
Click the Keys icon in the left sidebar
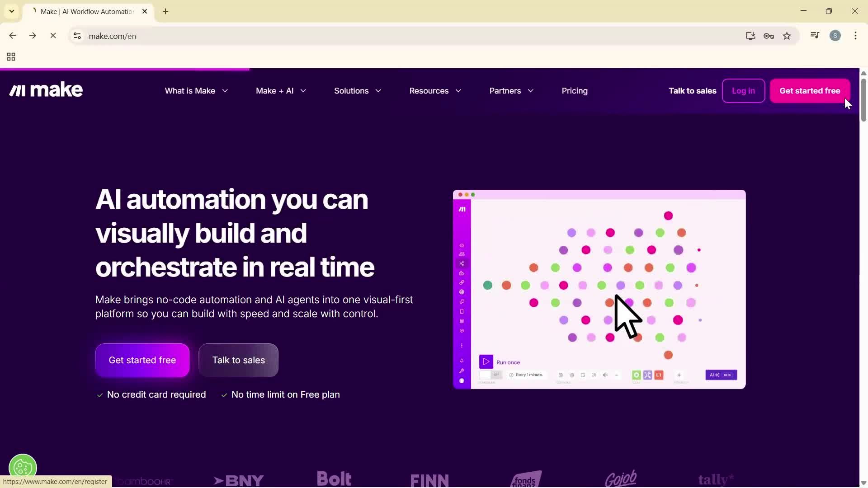[x=462, y=301]
